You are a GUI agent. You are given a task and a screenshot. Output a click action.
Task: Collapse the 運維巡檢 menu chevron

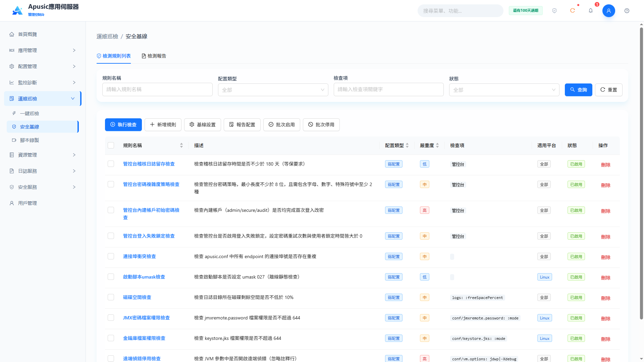[73, 99]
